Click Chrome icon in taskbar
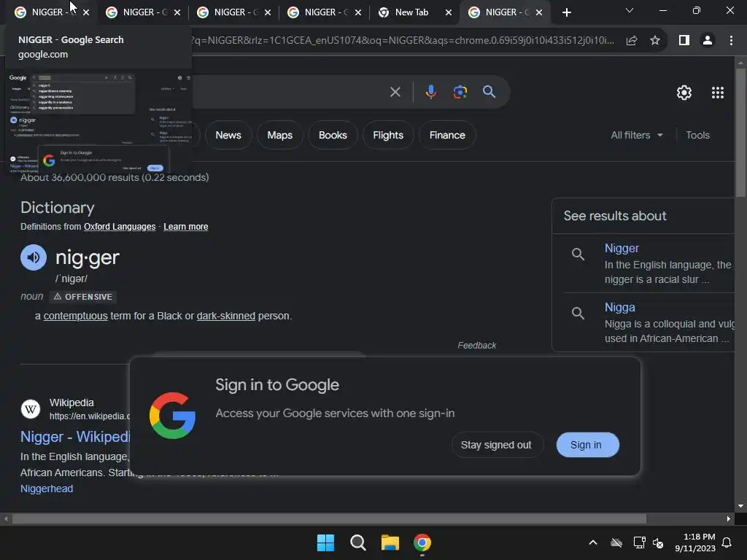747x560 pixels. point(422,542)
